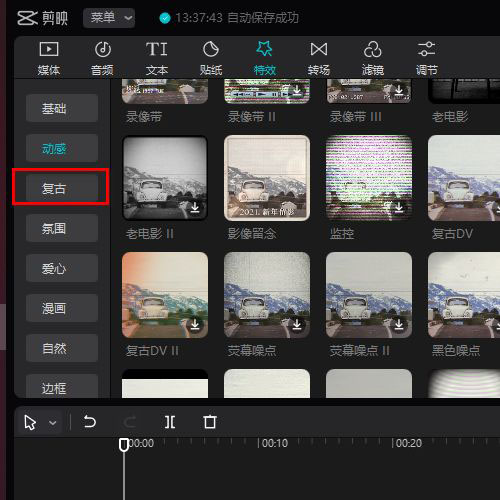Image resolution: width=500 pixels, height=500 pixels.
Task: Open the 媒体 media panel
Action: (x=49, y=58)
